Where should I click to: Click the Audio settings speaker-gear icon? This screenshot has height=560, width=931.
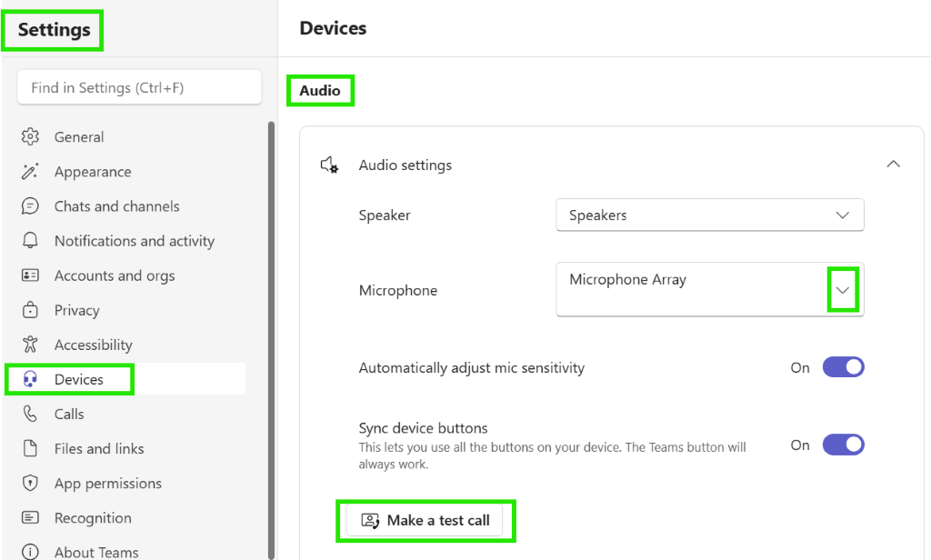coord(329,165)
